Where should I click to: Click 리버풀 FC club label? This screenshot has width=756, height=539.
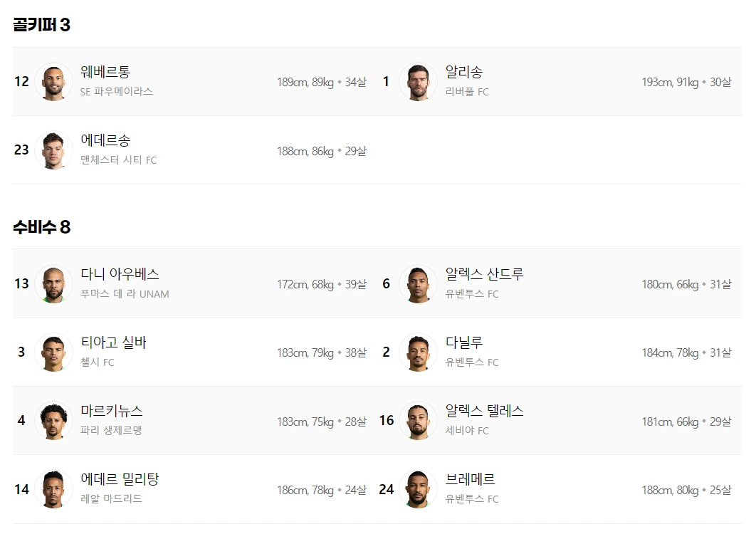467,92
